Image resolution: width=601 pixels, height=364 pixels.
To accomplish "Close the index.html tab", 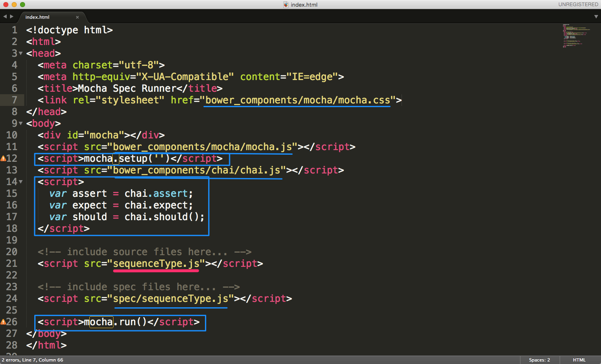I will tap(77, 17).
